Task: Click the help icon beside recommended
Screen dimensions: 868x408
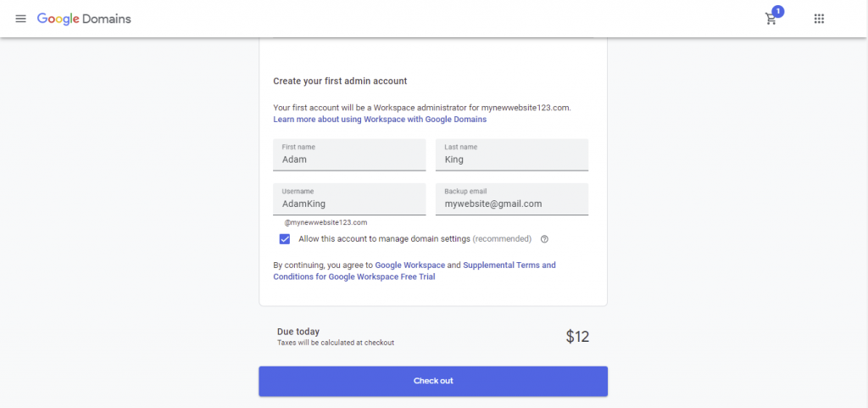Action: coord(544,239)
